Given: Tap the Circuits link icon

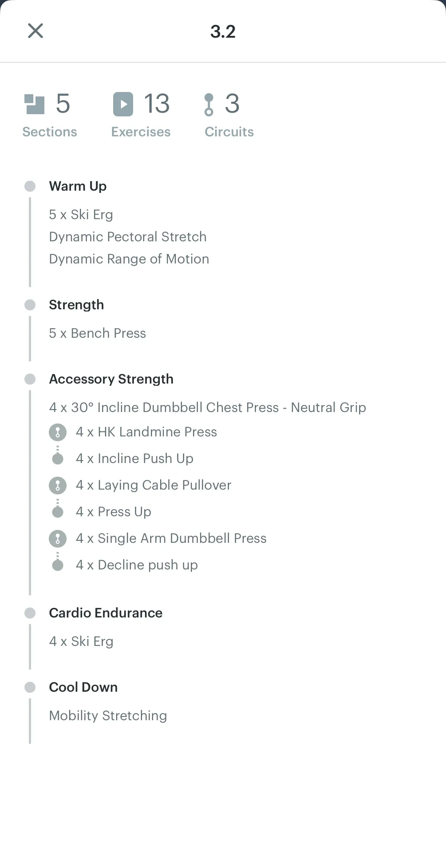Looking at the screenshot, I should [x=209, y=105].
